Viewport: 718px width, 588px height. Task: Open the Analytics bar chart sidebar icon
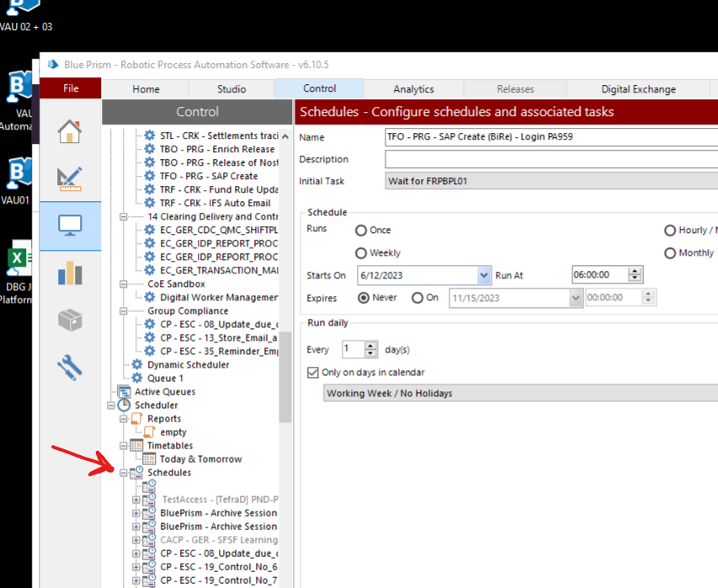click(69, 273)
